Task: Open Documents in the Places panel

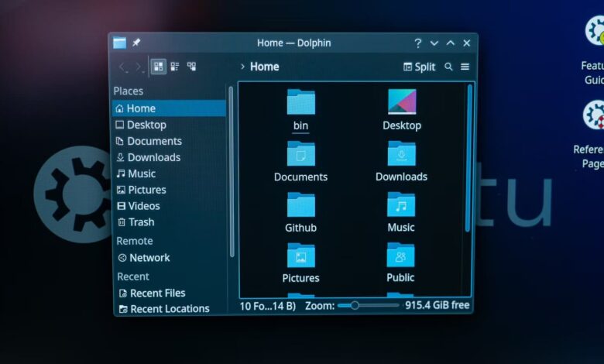Action: pos(169,141)
